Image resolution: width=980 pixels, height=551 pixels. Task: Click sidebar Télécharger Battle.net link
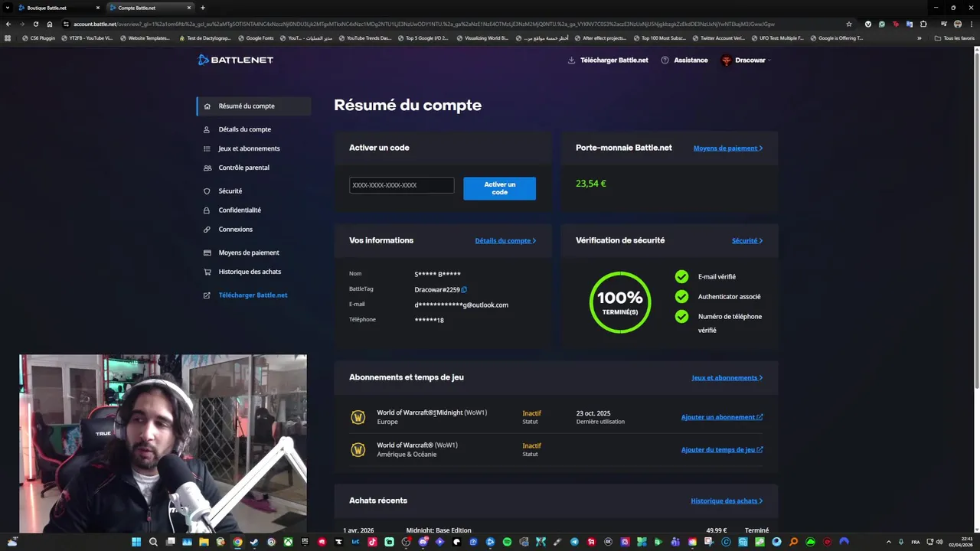[x=253, y=295]
